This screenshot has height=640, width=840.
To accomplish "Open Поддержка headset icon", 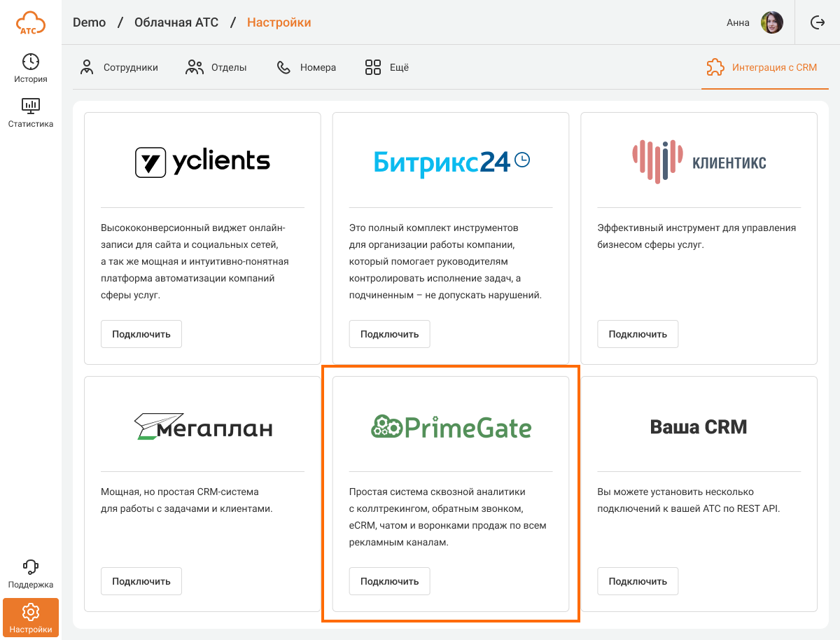I will [x=31, y=566].
